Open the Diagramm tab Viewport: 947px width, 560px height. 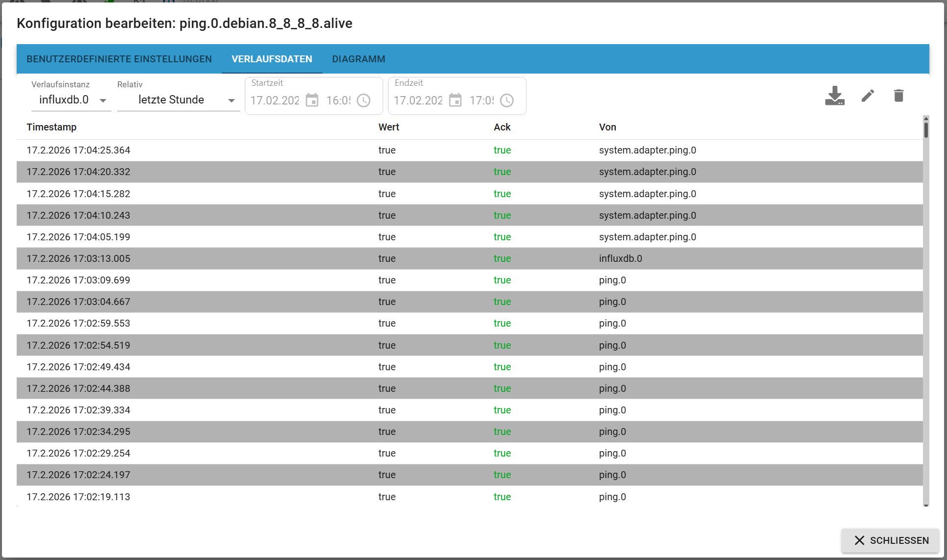(358, 59)
